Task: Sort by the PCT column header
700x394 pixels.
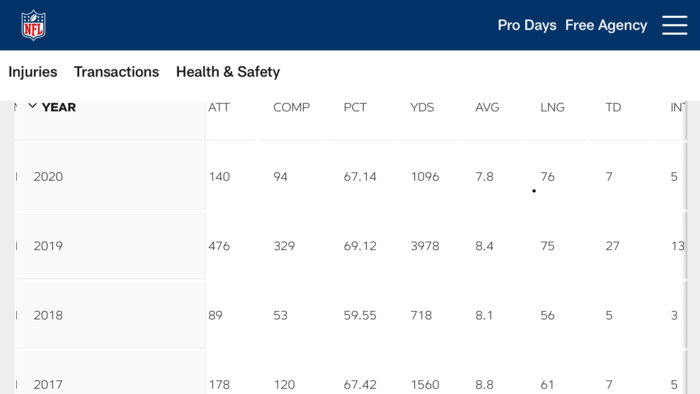Action: 355,108
